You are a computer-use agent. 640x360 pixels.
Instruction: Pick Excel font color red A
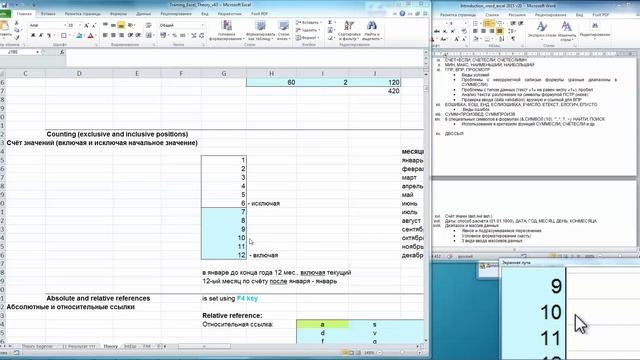point(91,36)
